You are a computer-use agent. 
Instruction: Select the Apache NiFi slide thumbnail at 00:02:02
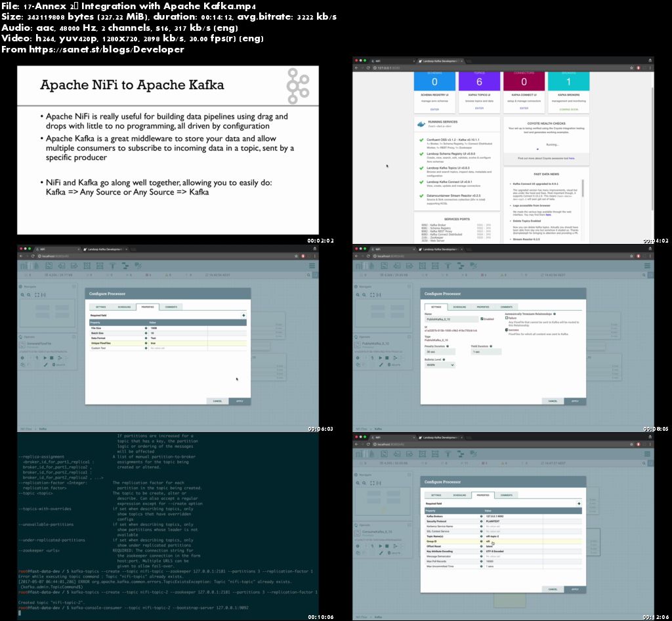[x=168, y=150]
